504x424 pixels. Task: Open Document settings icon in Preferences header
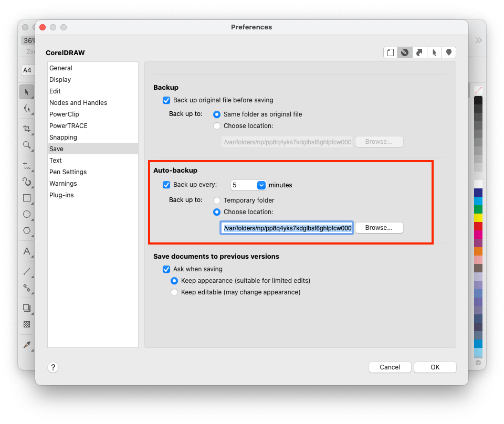point(390,52)
